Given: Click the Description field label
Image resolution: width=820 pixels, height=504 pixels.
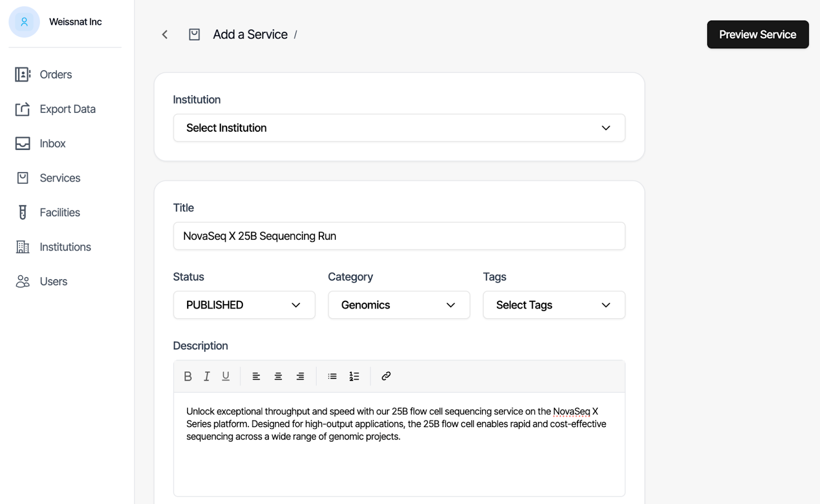Looking at the screenshot, I should (x=200, y=346).
